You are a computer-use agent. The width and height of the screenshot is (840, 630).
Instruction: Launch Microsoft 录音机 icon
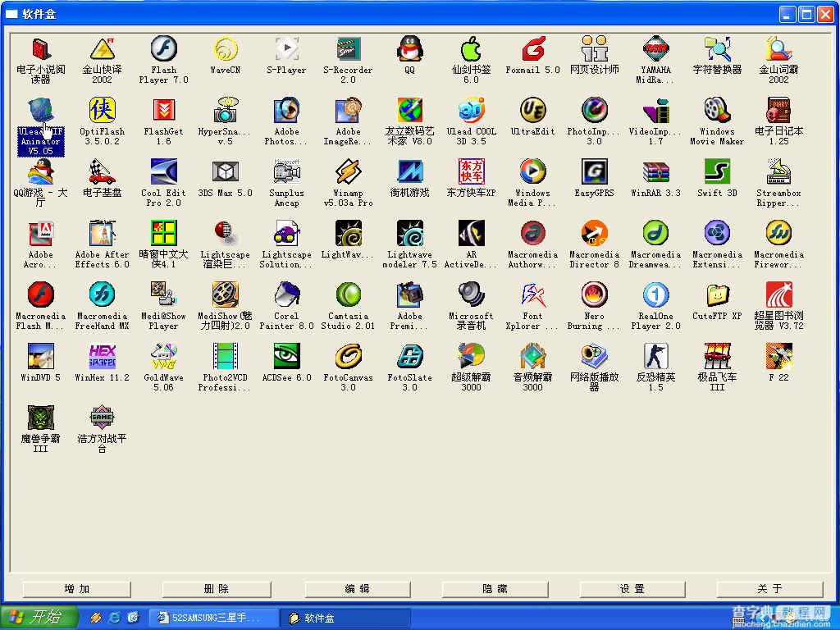pos(472,295)
